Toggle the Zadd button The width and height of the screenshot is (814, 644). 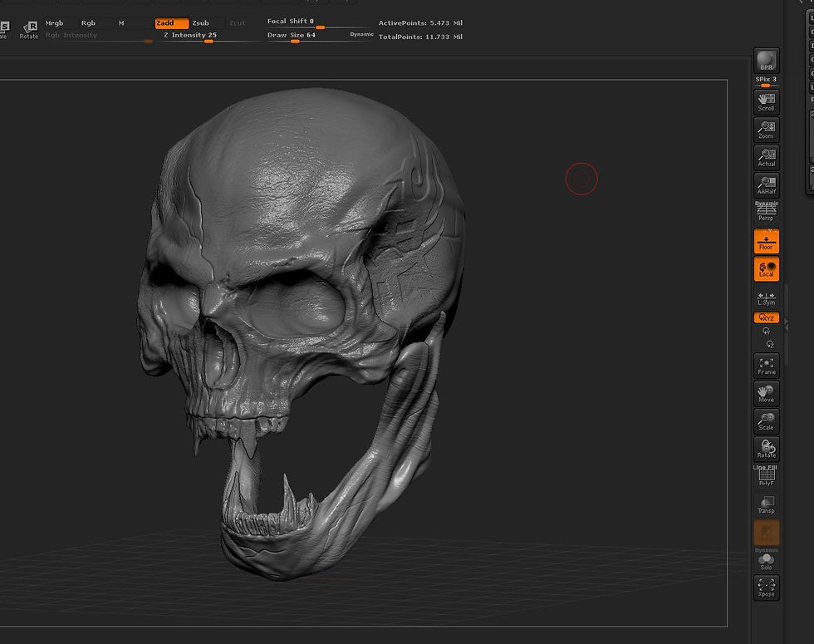coord(171,23)
